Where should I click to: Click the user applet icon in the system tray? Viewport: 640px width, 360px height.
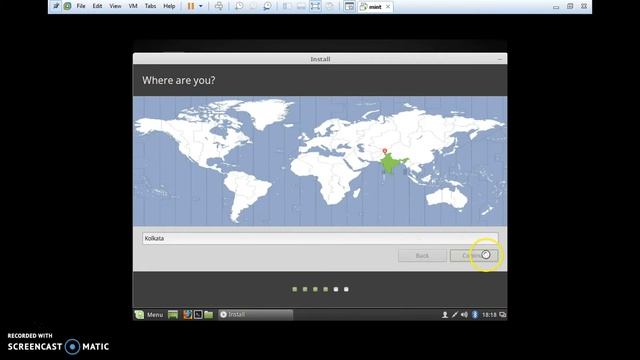[x=445, y=315]
